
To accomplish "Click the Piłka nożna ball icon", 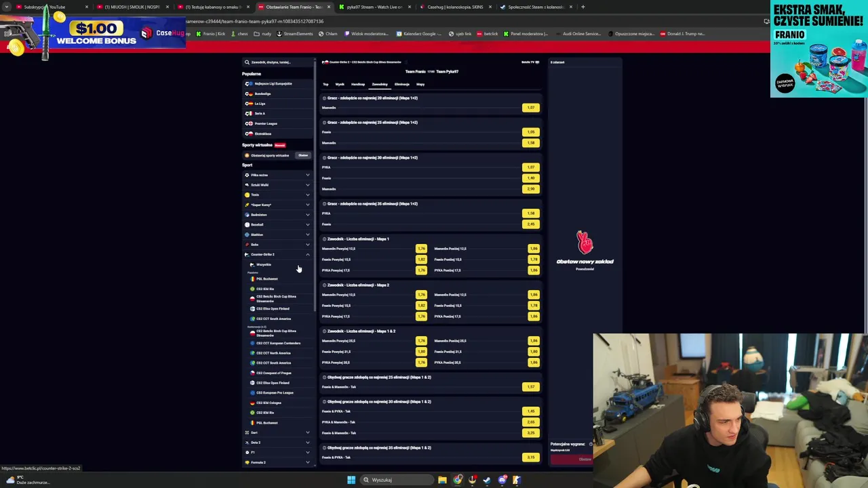I will click(247, 175).
